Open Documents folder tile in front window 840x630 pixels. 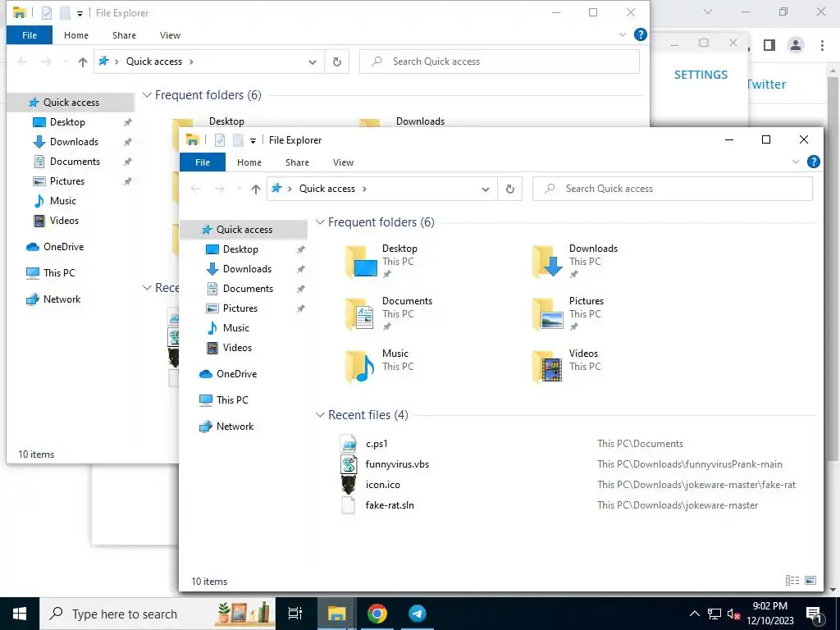388,313
